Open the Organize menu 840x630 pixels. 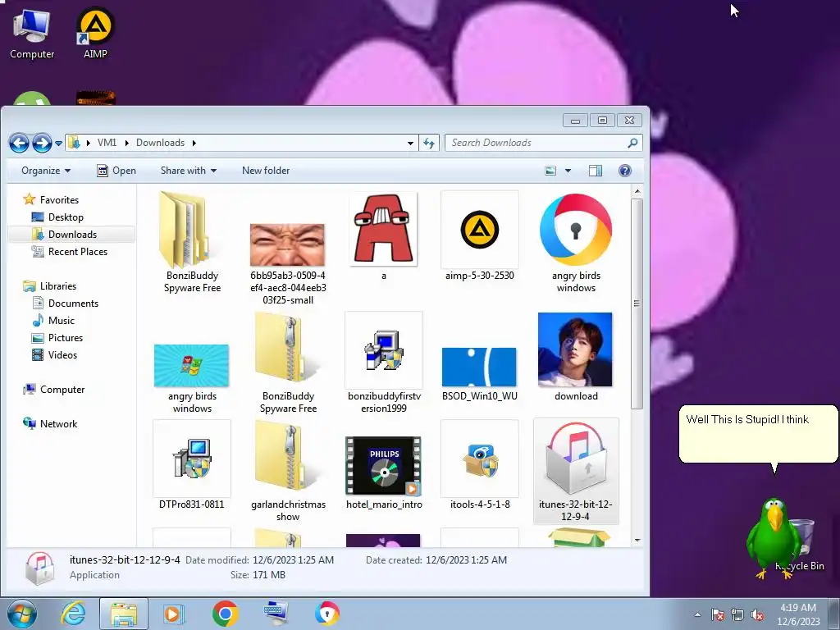point(46,171)
